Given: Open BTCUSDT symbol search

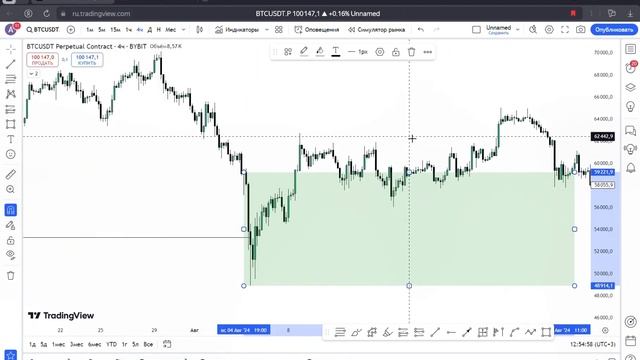Looking at the screenshot, I should click(43, 29).
